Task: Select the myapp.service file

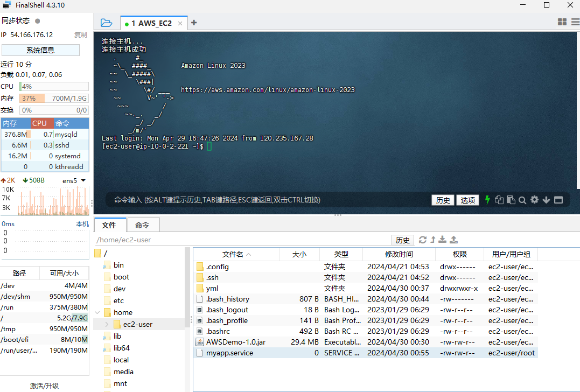Action: point(366,353)
